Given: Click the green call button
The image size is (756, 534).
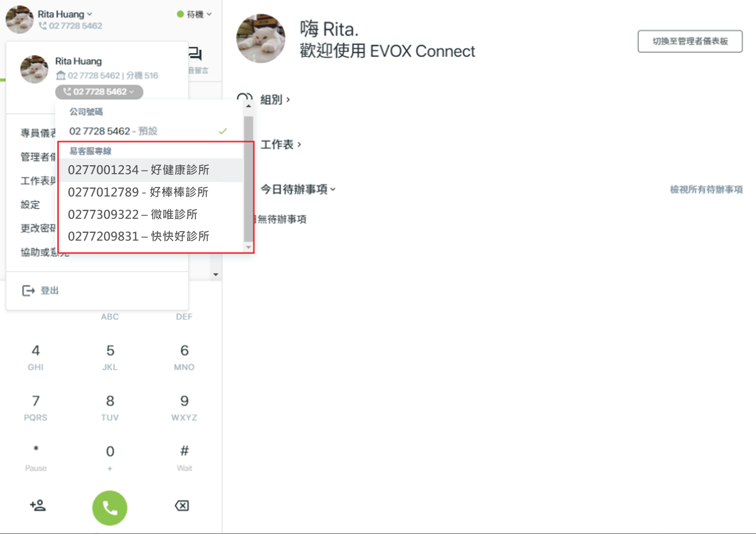Looking at the screenshot, I should point(110,507).
